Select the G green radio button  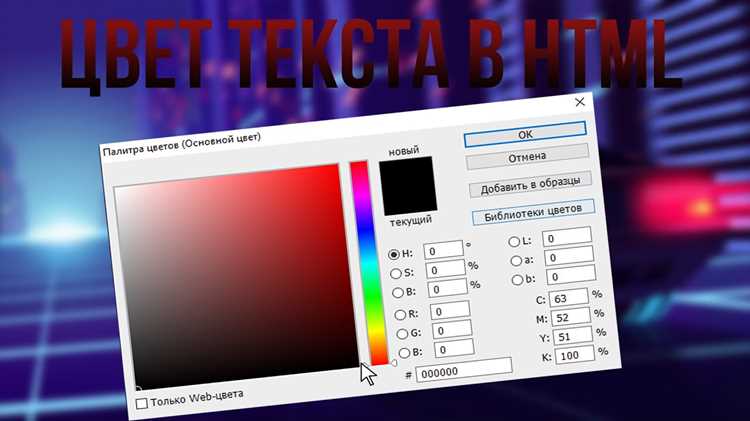pos(402,333)
